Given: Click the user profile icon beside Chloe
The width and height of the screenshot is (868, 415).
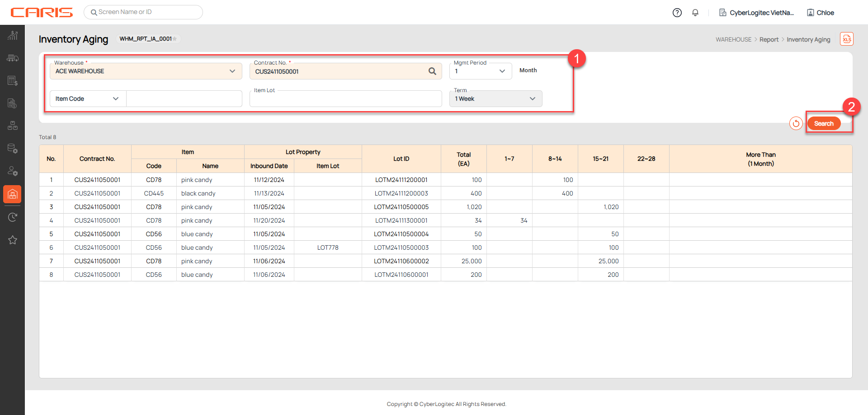Looking at the screenshot, I should (811, 13).
